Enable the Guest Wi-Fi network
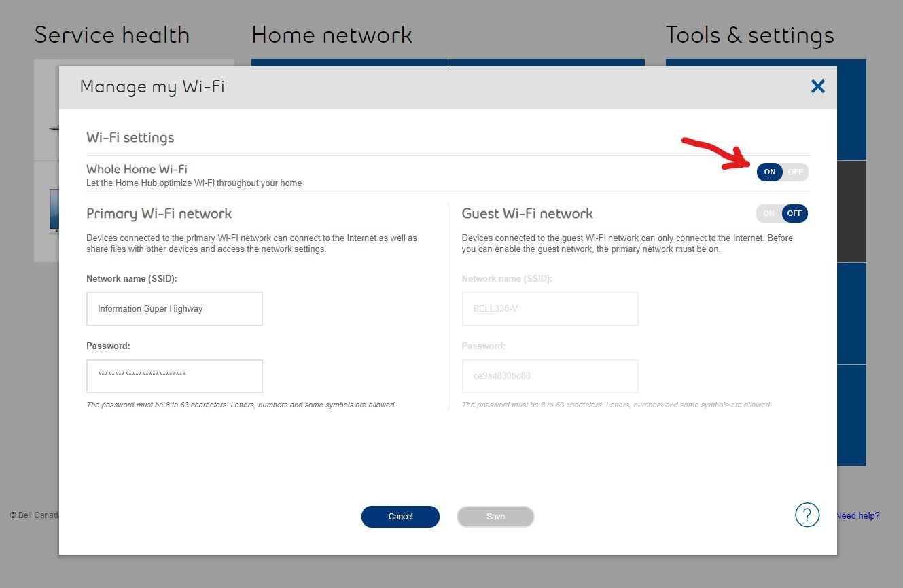 [768, 213]
